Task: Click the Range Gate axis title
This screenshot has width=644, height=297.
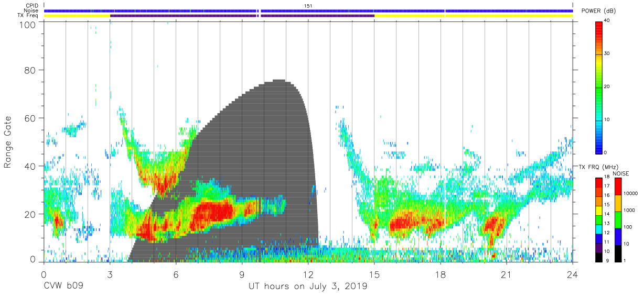Action: click(x=8, y=142)
